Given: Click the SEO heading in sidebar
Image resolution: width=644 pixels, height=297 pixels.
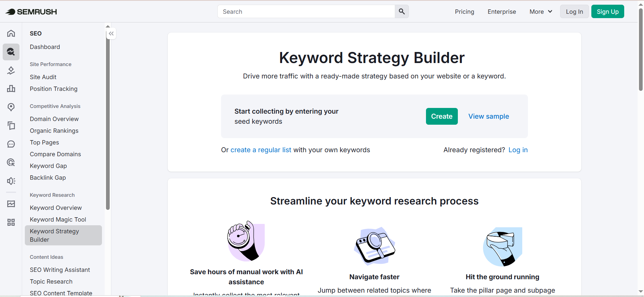Looking at the screenshot, I should coord(36,34).
